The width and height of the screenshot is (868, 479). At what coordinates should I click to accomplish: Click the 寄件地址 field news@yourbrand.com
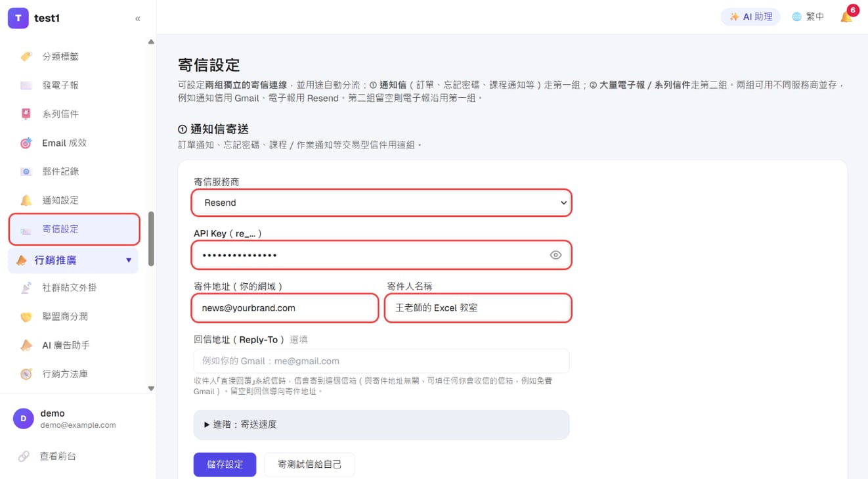[285, 308]
